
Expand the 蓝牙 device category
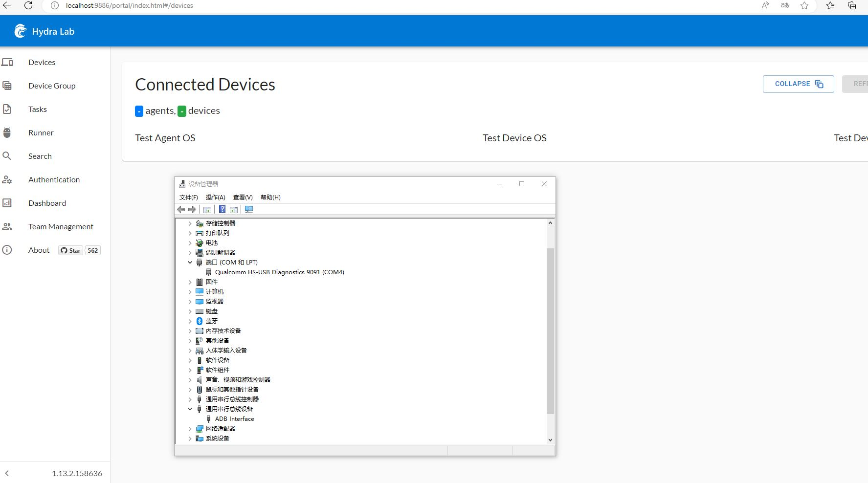[x=190, y=321]
